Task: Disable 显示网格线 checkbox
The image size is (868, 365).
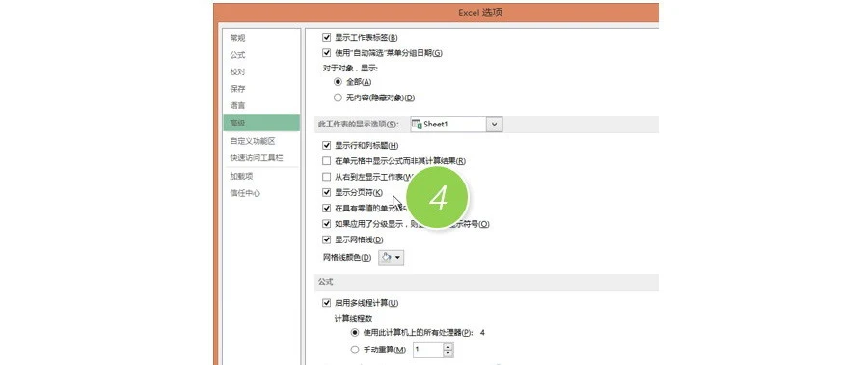Action: 327,239
